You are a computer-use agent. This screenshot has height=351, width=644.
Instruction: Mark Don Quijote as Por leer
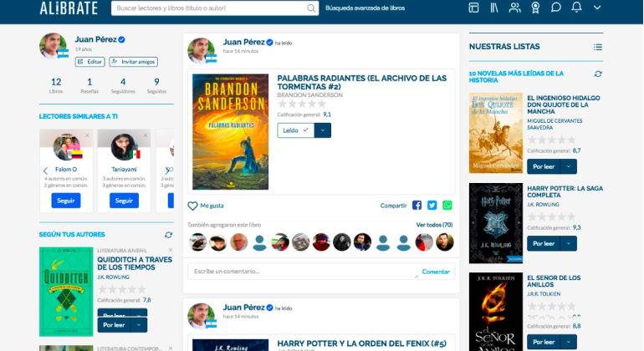544,166
